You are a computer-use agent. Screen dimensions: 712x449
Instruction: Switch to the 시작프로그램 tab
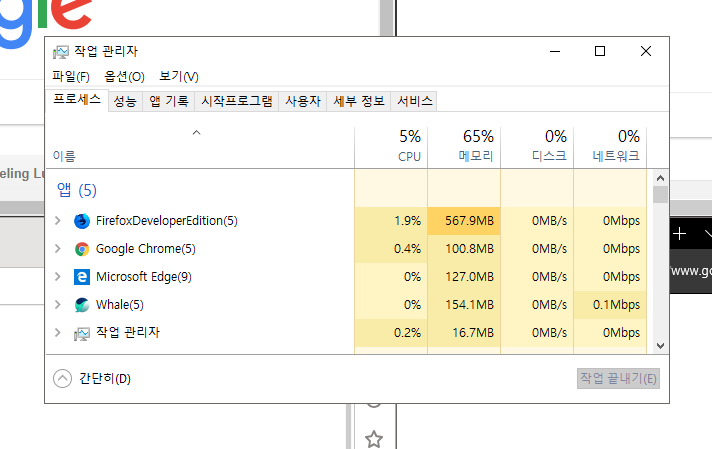pos(237,101)
